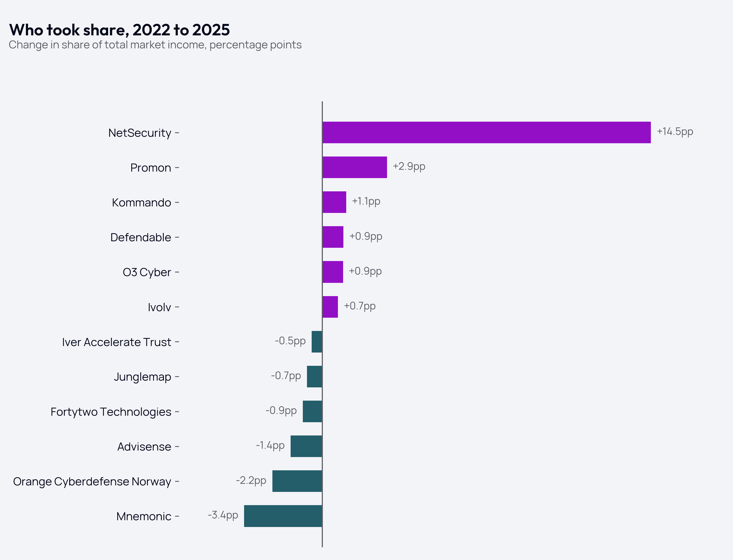Image resolution: width=733 pixels, height=560 pixels.
Task: Select the Promon axis label
Action: [150, 168]
